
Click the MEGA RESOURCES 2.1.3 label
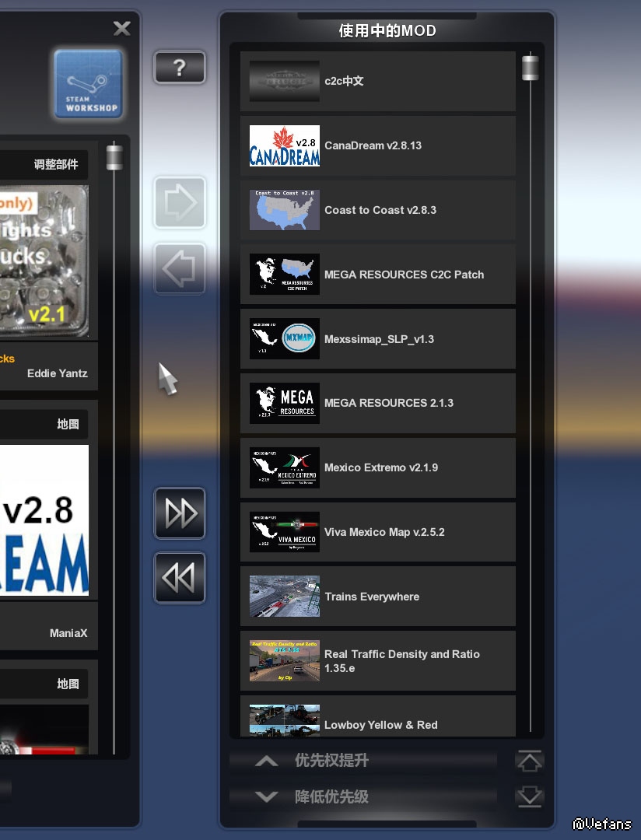pos(388,403)
